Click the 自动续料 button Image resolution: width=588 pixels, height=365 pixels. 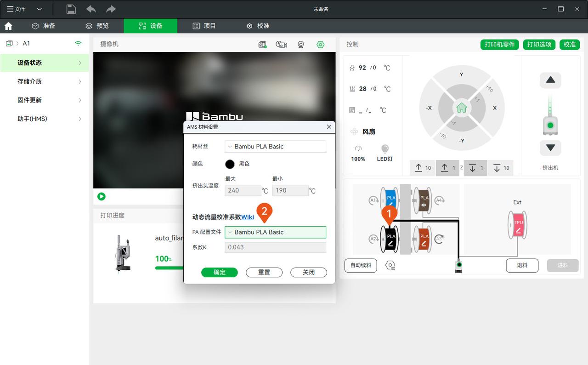[361, 265]
